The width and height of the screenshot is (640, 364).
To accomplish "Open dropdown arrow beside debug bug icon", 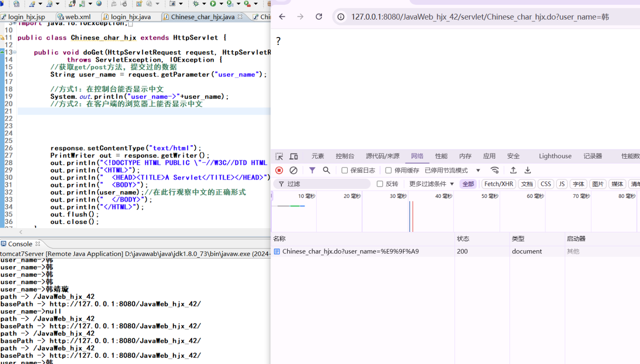I will 204,3.
